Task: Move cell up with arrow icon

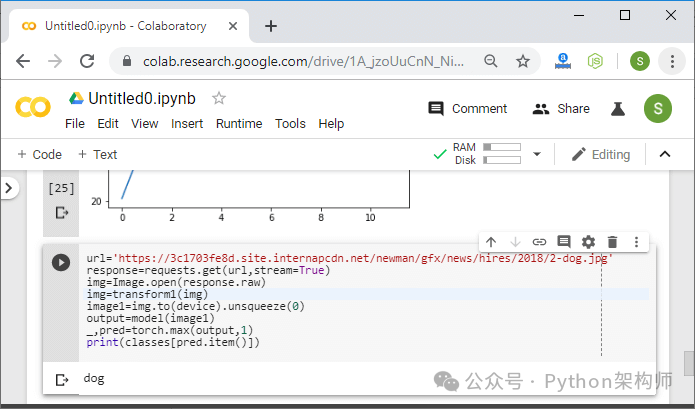Action: pos(491,242)
